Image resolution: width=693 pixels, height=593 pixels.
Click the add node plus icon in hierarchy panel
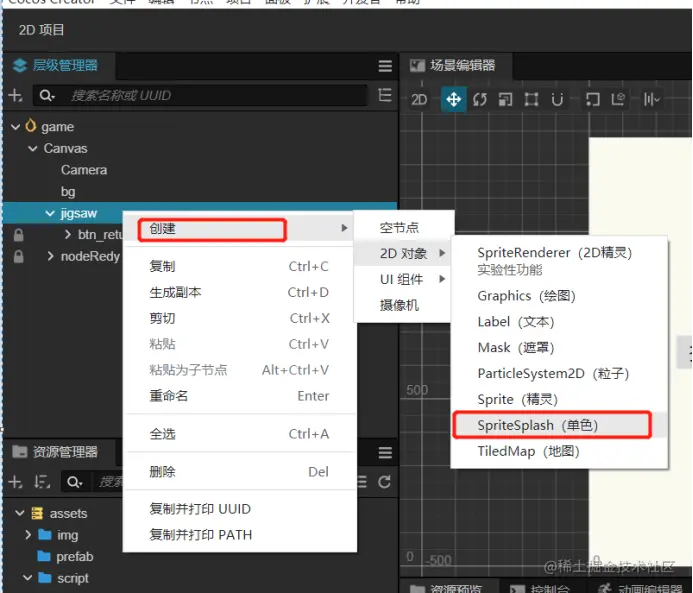pos(15,95)
